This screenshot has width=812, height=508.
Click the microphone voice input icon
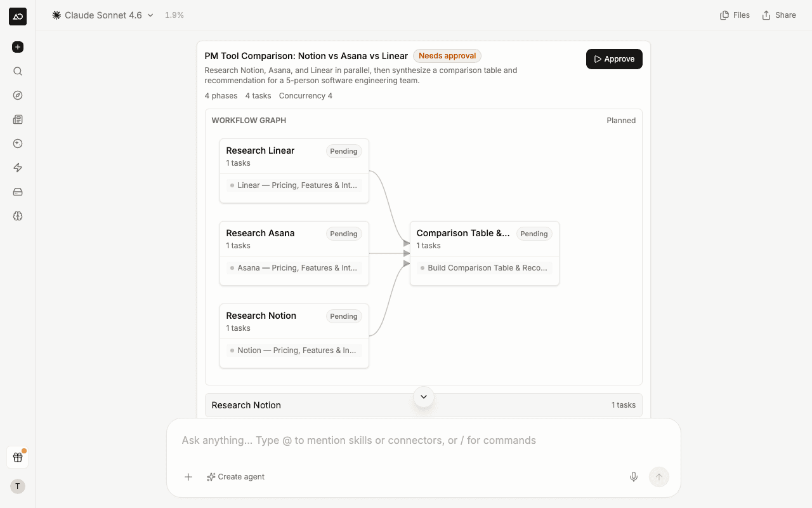634,477
